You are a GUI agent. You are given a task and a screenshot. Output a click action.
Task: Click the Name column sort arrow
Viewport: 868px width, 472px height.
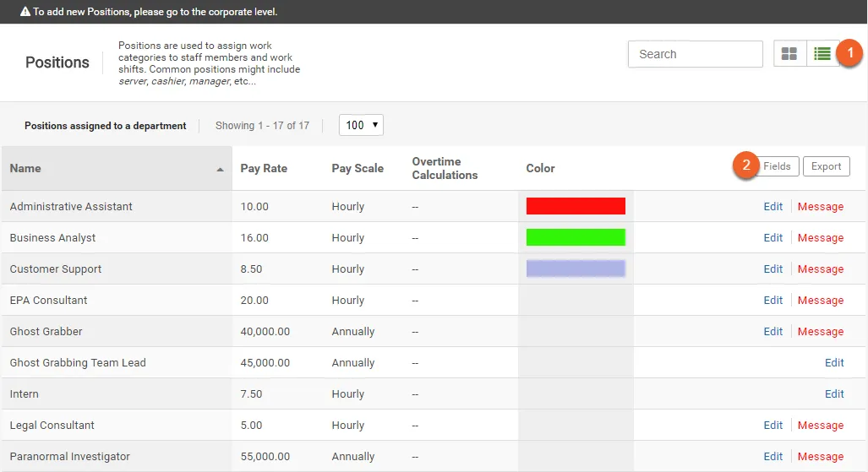pos(220,170)
